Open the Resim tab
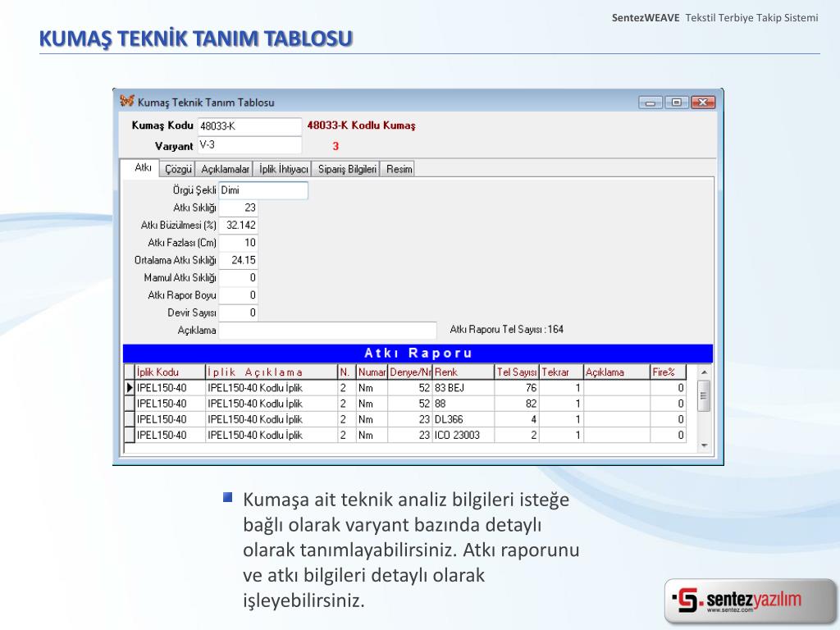This screenshot has height=630, width=840. click(x=399, y=169)
